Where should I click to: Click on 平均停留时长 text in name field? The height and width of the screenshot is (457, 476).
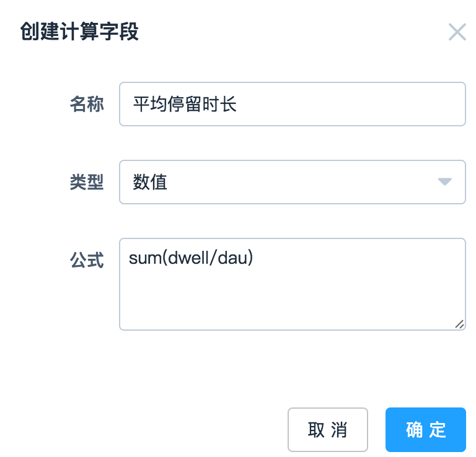point(185,104)
